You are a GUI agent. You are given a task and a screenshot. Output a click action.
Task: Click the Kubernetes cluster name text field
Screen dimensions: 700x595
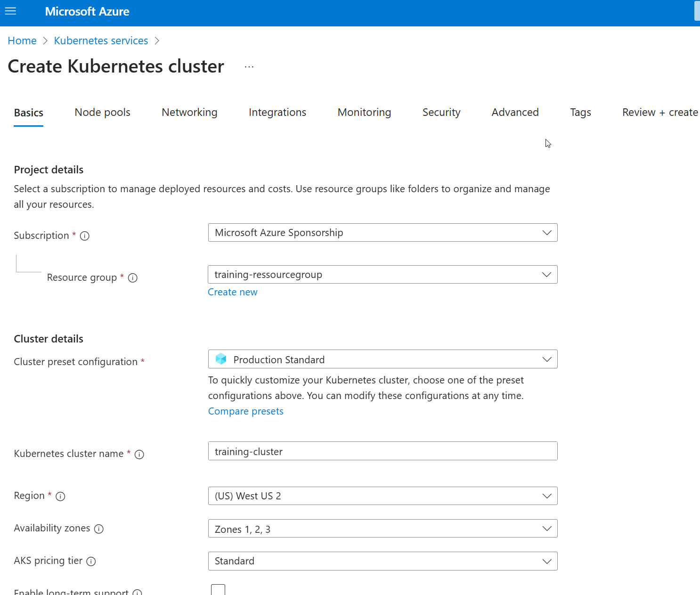(383, 451)
